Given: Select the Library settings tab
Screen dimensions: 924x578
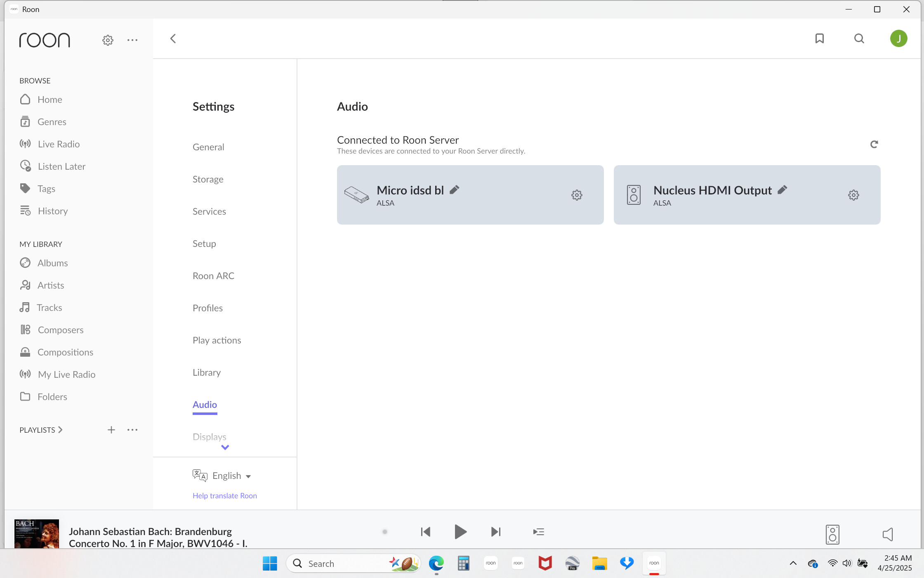Looking at the screenshot, I should coord(207,372).
